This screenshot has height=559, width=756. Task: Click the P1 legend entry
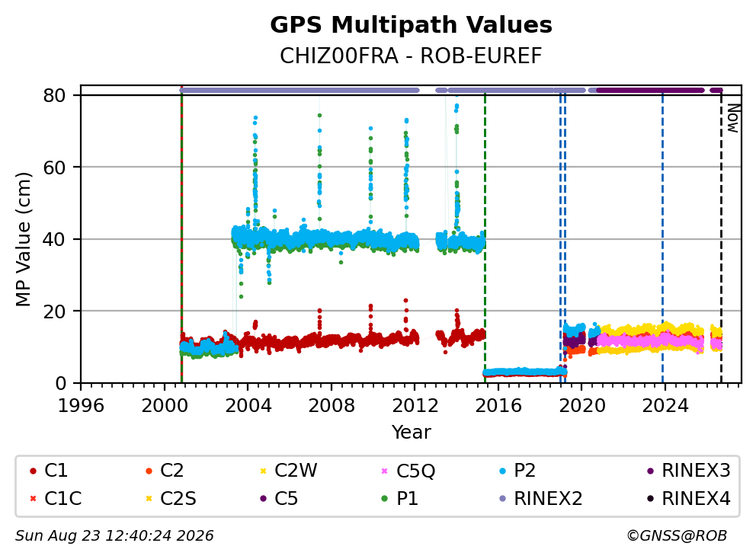pos(399,498)
